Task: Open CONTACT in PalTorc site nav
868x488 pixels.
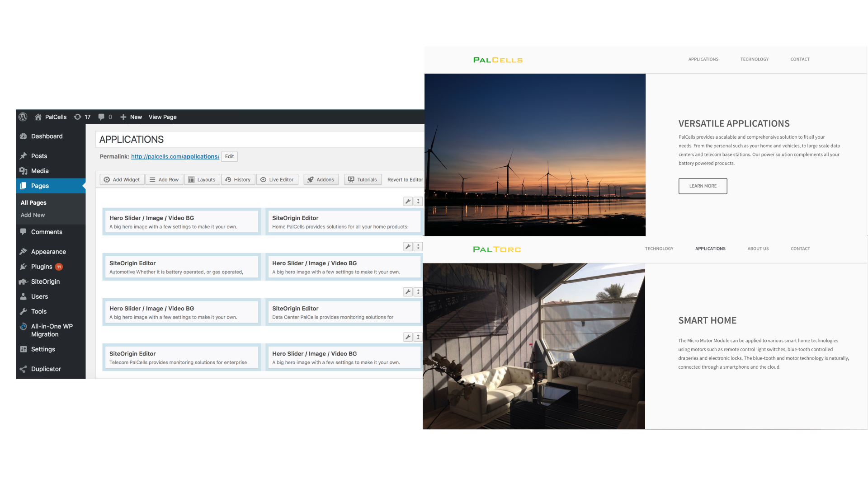Action: [x=800, y=249]
